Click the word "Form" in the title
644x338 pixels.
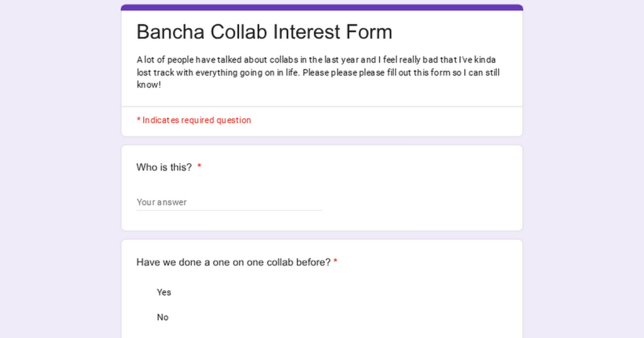(x=369, y=32)
